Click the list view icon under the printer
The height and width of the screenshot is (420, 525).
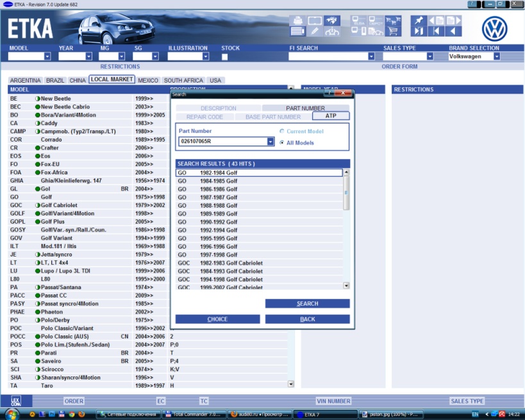[x=297, y=31]
